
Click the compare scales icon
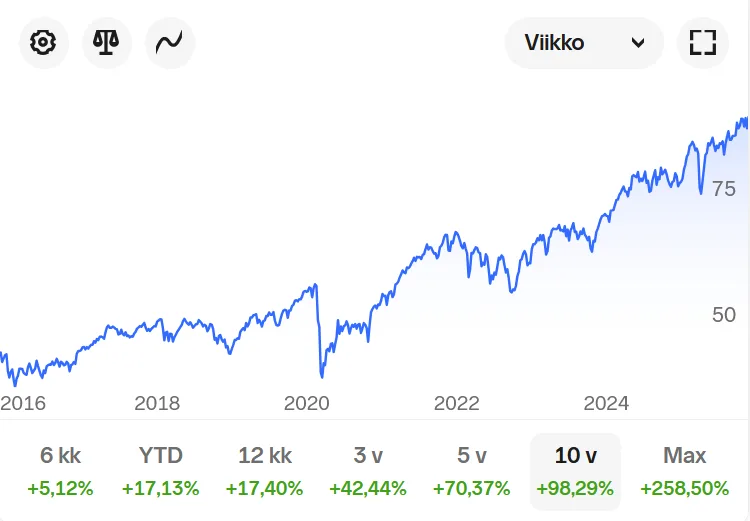(106, 43)
